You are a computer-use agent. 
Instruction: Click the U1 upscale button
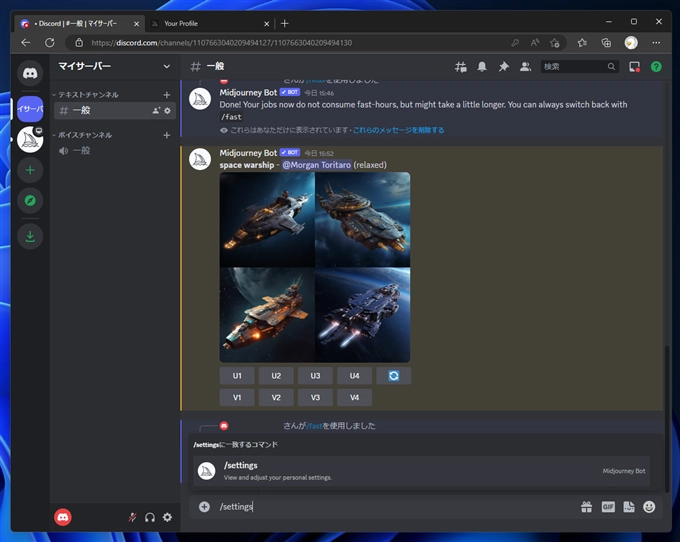(x=237, y=375)
